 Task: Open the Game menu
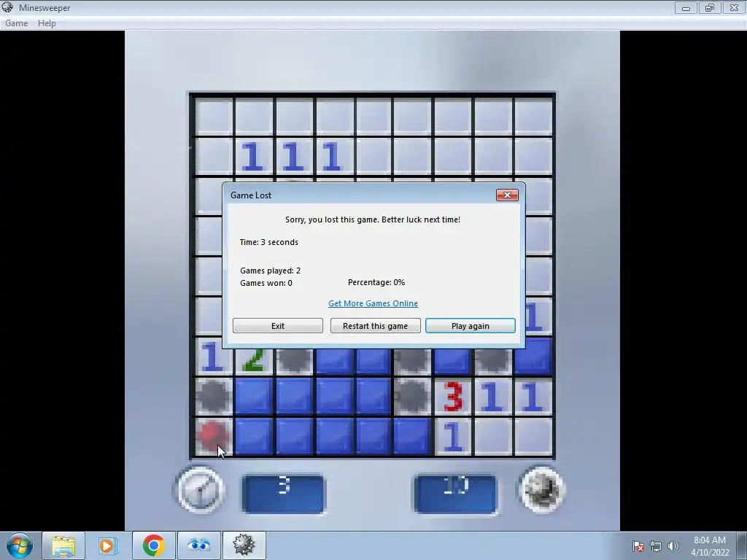[x=16, y=23]
